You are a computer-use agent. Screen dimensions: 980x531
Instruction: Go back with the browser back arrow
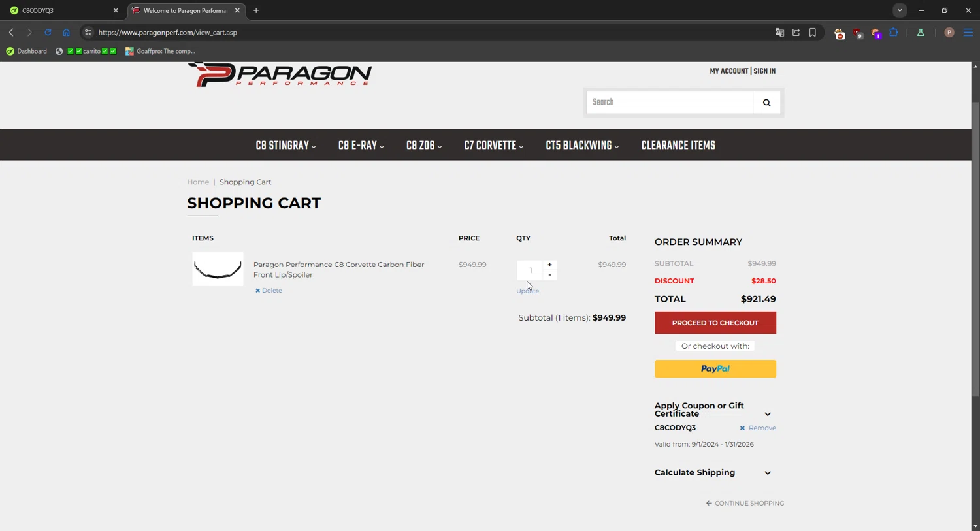[x=11, y=32]
